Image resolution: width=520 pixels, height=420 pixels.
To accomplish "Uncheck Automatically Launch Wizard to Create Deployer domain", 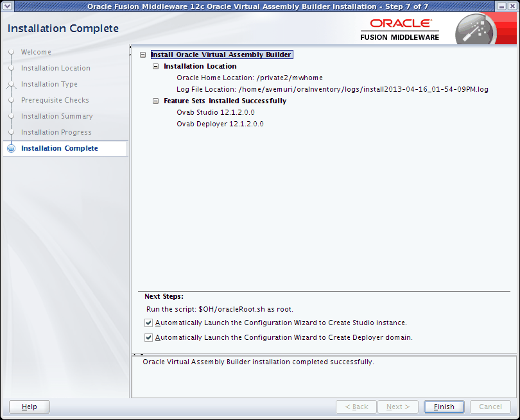I will (x=148, y=337).
